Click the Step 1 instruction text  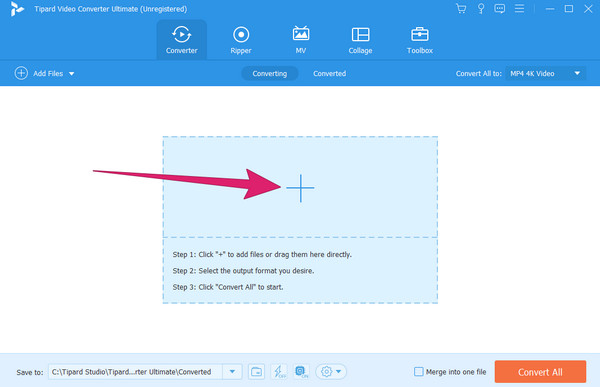coord(262,255)
